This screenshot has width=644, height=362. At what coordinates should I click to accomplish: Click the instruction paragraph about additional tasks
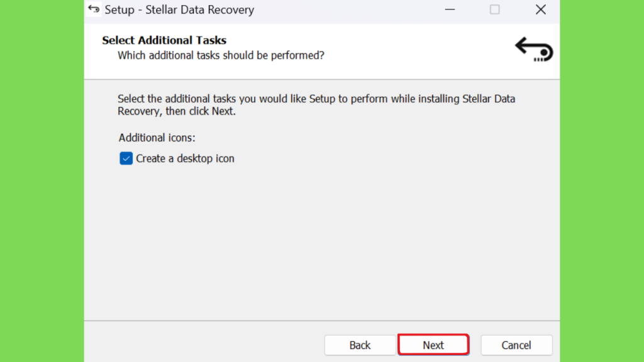pos(316,105)
